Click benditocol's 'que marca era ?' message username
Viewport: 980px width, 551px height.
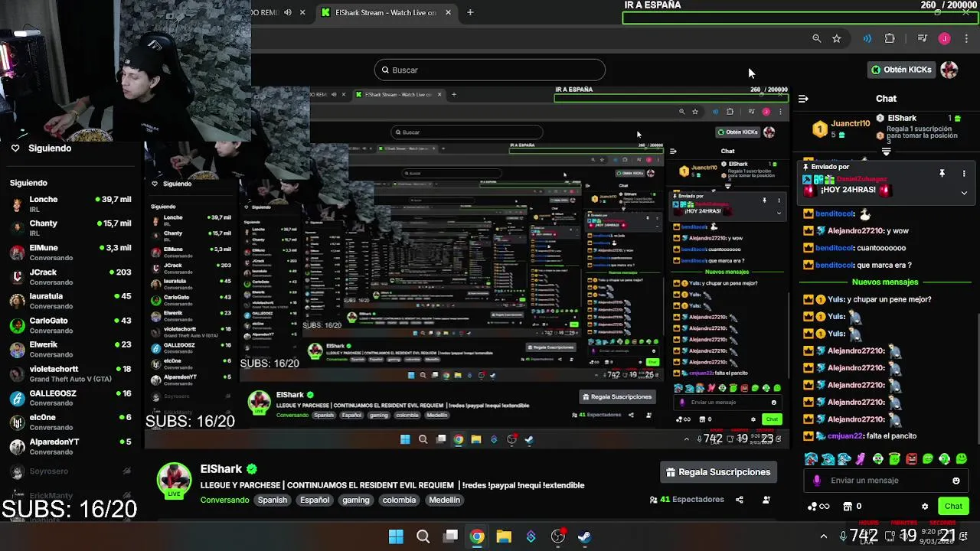click(x=835, y=265)
